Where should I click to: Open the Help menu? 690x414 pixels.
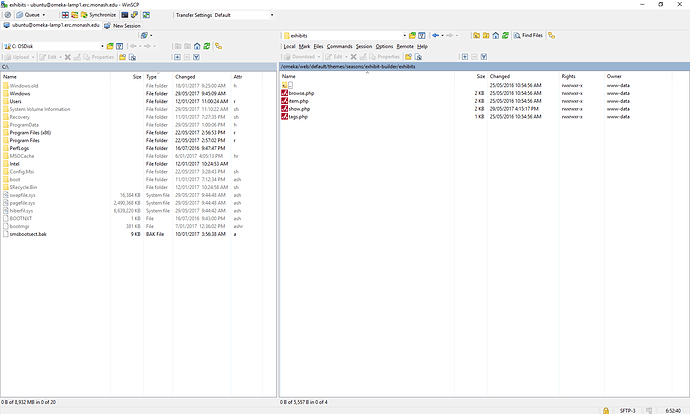422,46
